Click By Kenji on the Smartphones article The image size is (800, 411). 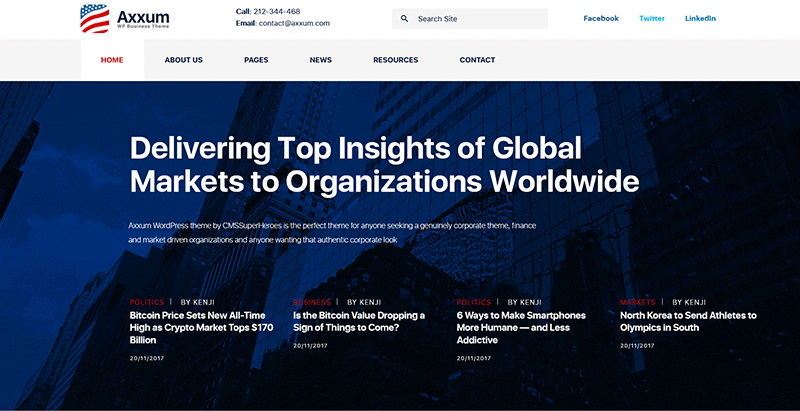coord(524,302)
